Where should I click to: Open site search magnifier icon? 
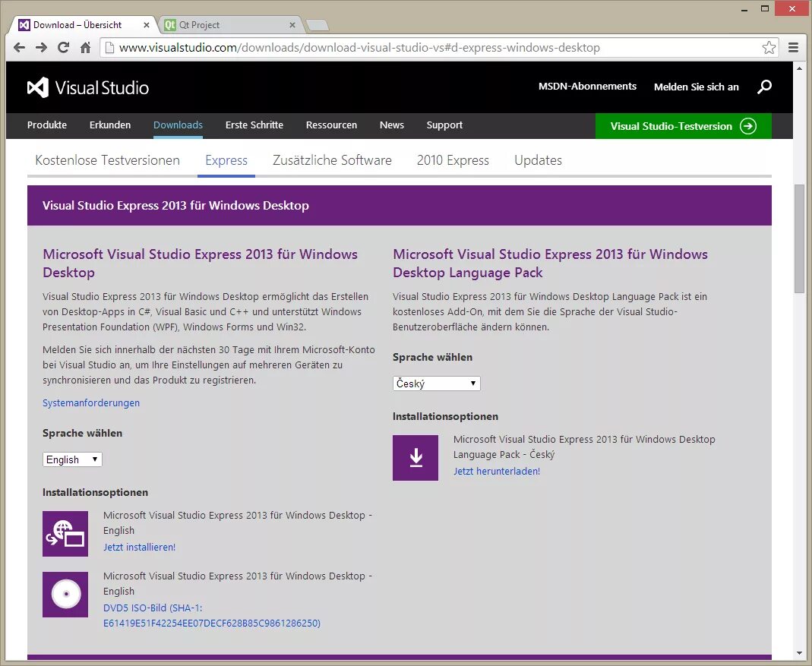pos(764,87)
